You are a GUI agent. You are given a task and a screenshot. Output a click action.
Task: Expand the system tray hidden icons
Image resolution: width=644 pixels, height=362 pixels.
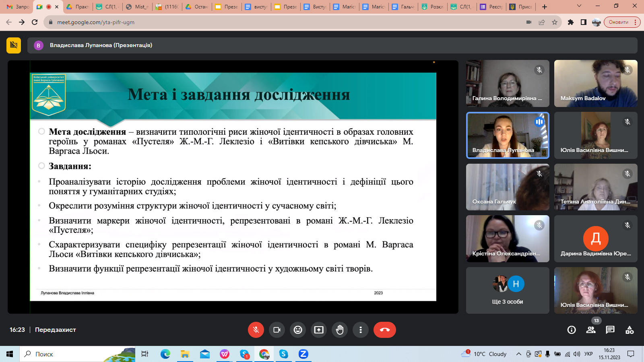[x=519, y=354]
